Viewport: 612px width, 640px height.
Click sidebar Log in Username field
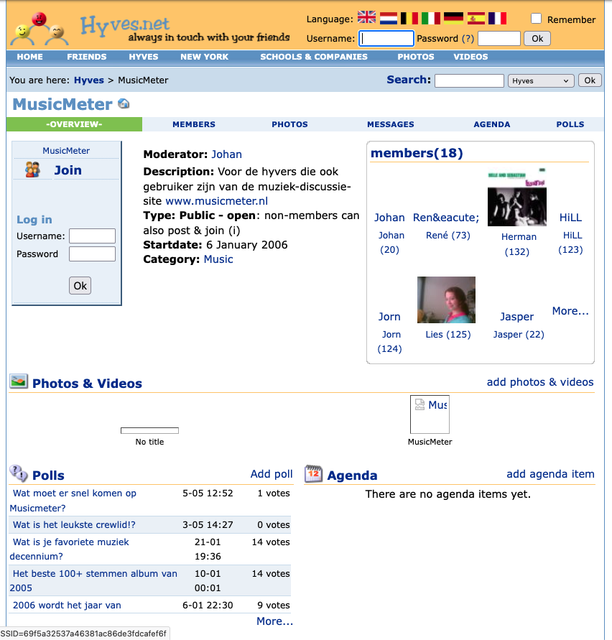click(x=92, y=236)
